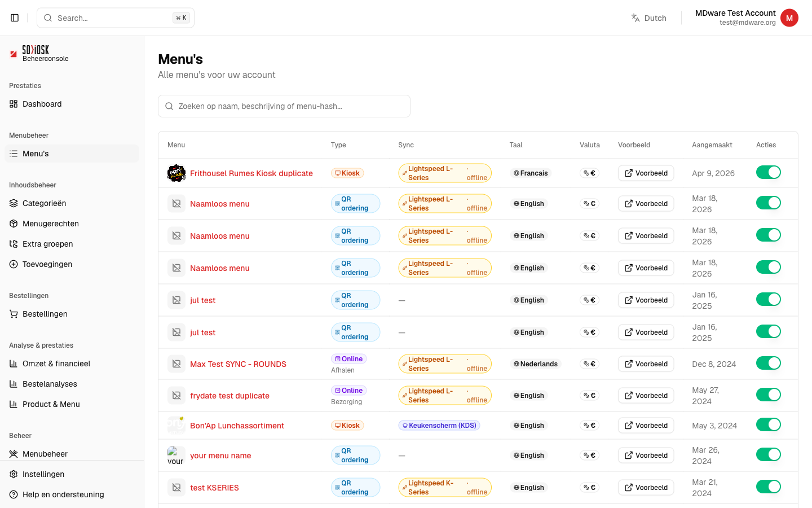
Task: Click the Bestellingen shopping cart icon
Action: [x=14, y=314]
